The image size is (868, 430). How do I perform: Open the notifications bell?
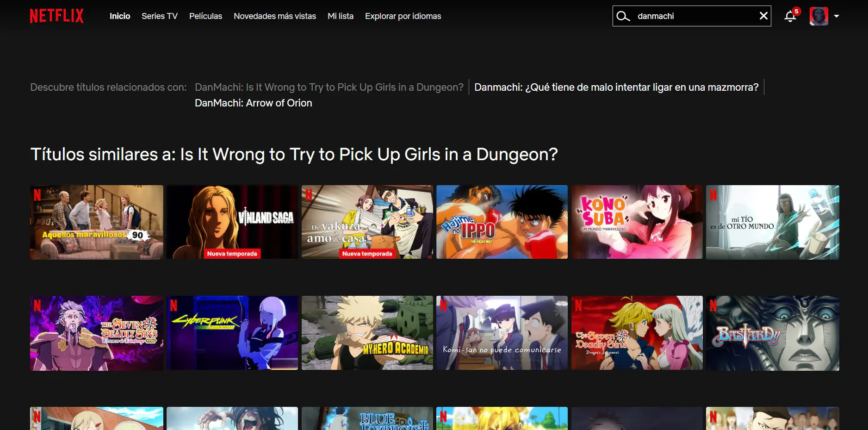tap(790, 16)
